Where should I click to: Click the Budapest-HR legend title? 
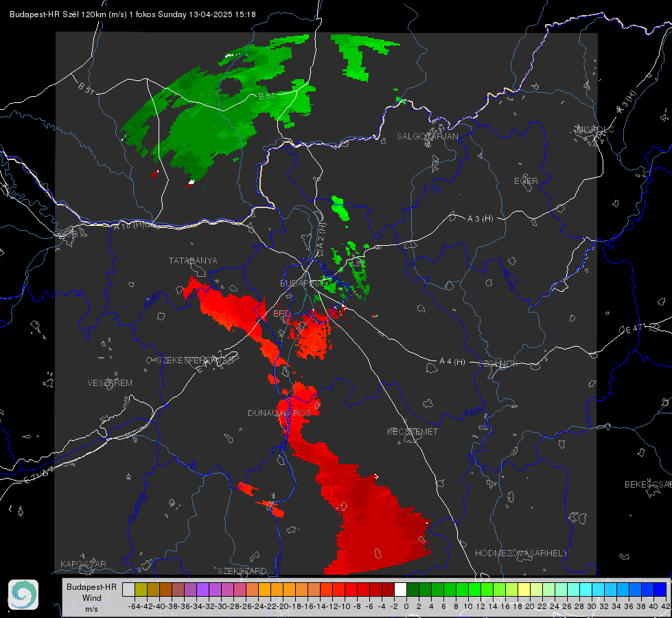(91, 586)
